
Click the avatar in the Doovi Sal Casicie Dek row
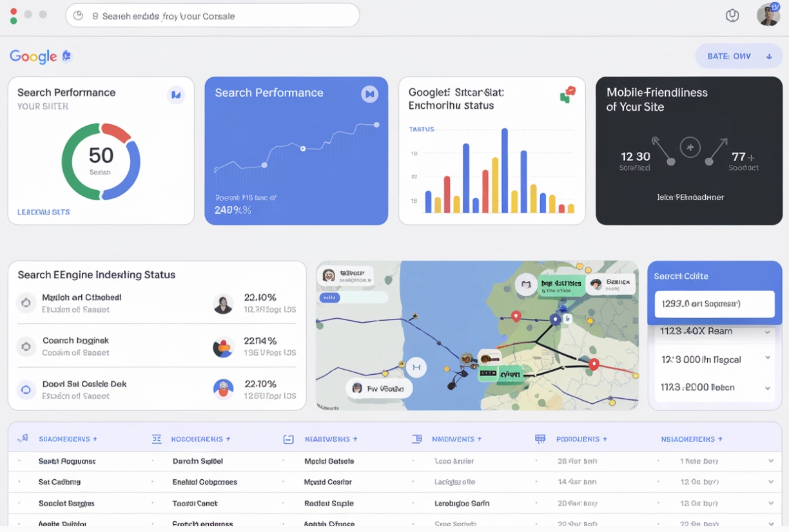[223, 388]
